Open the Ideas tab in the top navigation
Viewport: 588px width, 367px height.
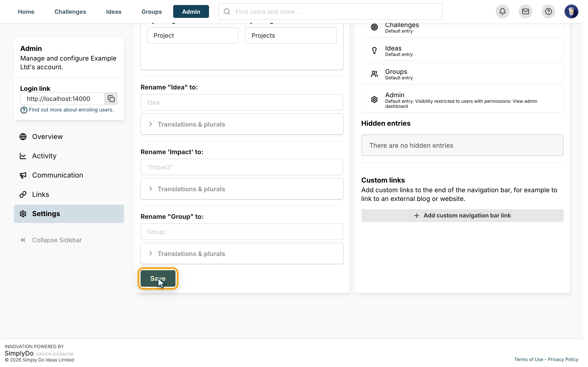[x=114, y=12]
